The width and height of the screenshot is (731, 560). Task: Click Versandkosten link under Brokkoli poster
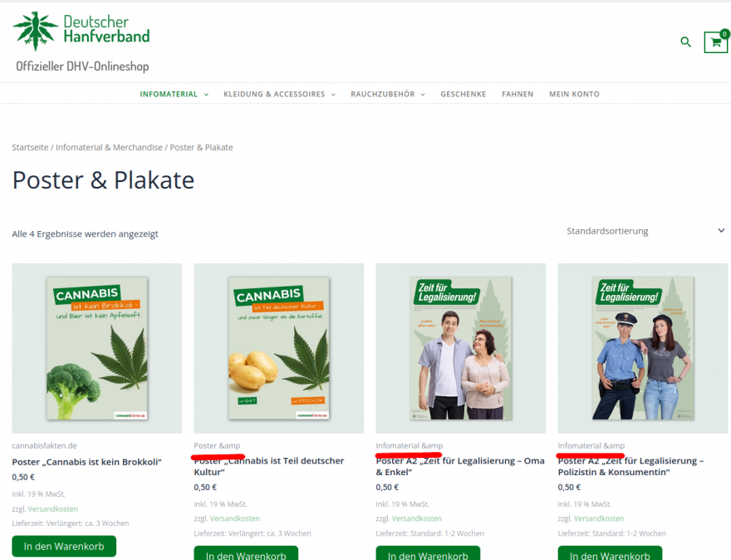point(52,508)
